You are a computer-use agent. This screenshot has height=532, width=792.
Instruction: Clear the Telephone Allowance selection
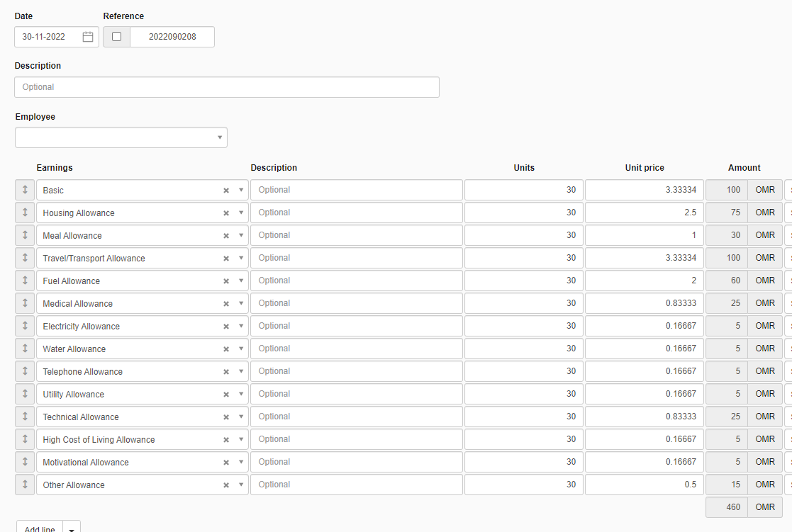tap(226, 372)
